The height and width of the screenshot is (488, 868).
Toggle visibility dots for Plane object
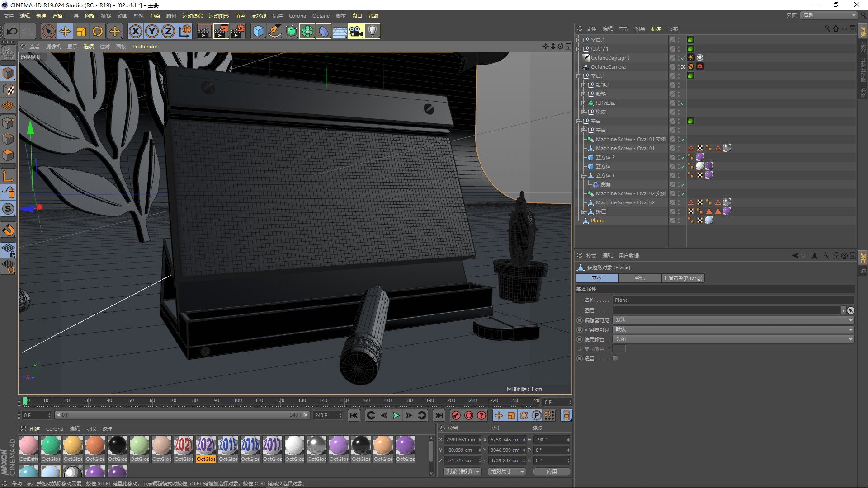coord(679,221)
